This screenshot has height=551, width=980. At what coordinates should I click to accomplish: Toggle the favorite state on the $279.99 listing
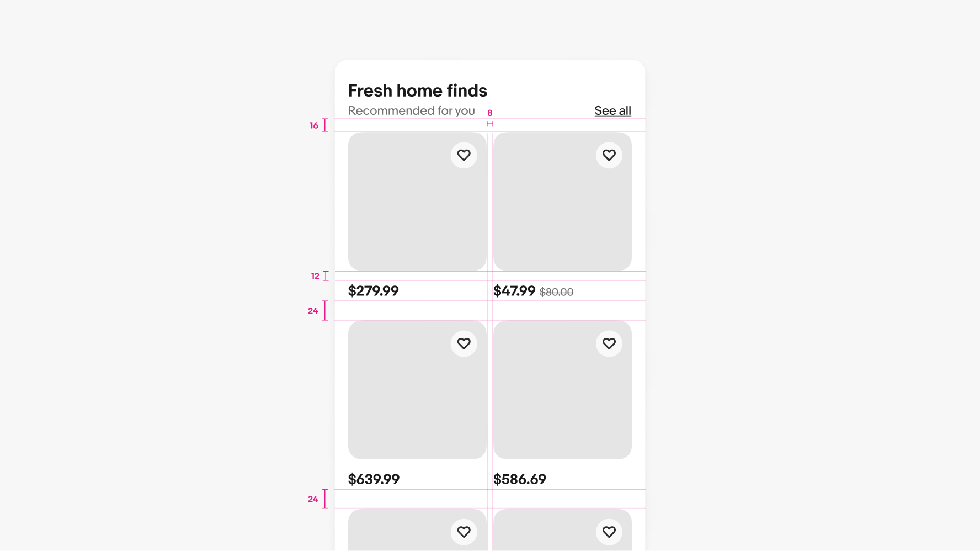(x=464, y=155)
